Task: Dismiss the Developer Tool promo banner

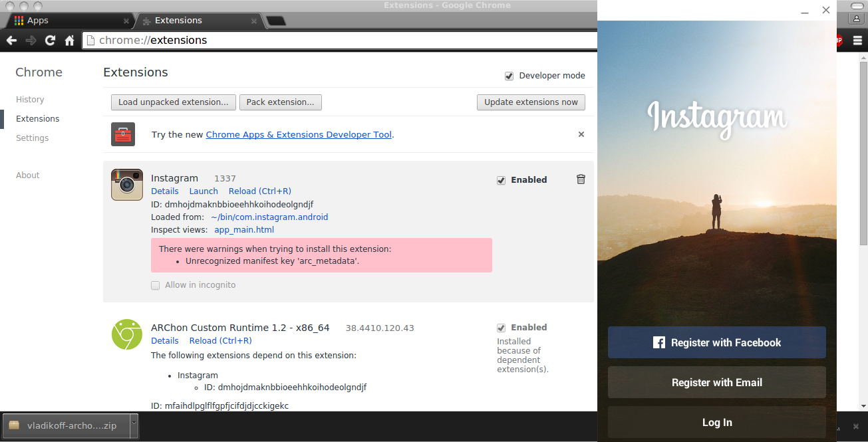Action: click(581, 134)
